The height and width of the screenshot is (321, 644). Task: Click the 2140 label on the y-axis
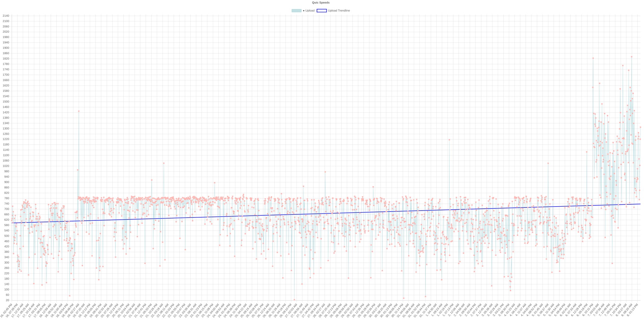click(x=6, y=16)
